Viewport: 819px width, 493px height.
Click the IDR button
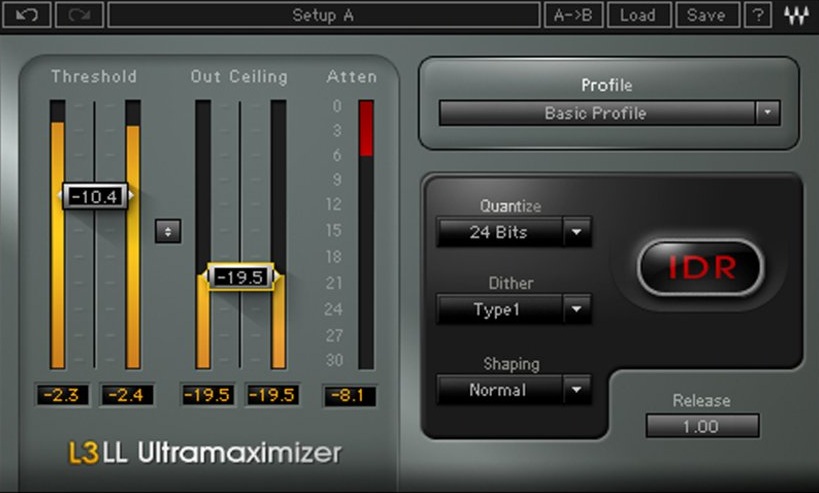(701, 267)
